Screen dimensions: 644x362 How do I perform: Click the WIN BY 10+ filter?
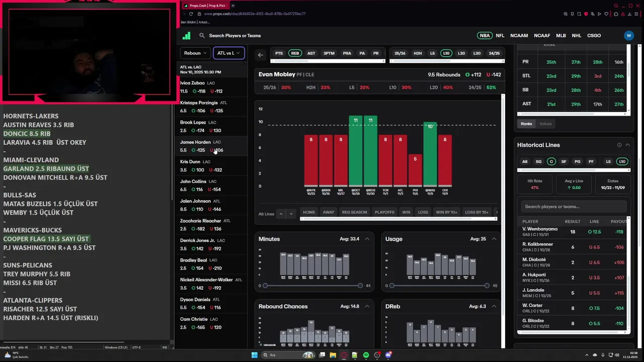(x=447, y=212)
